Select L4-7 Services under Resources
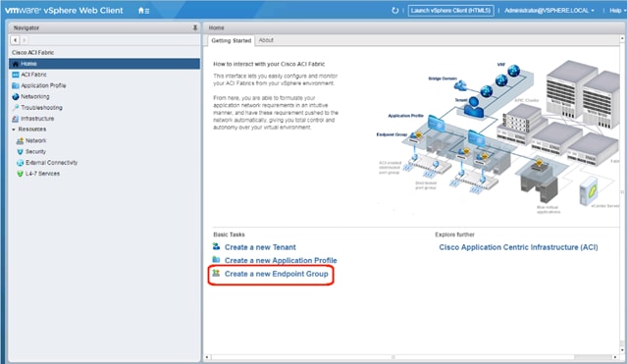 click(42, 174)
